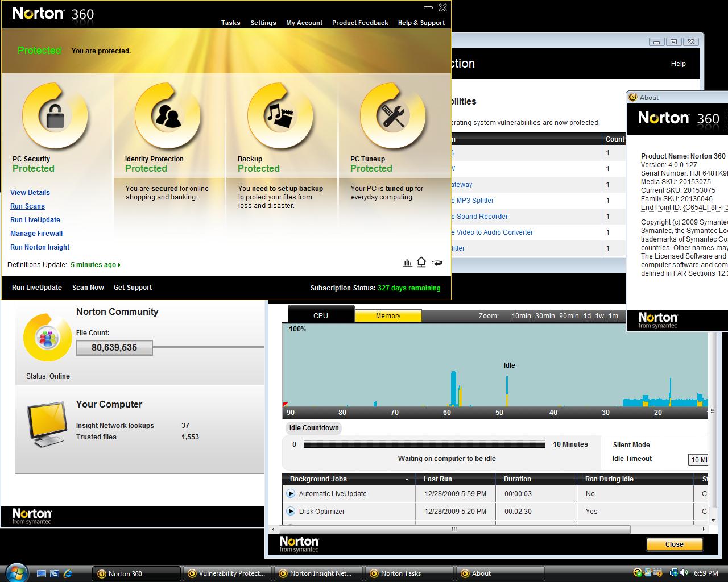Click the volume icon in system tray

(x=685, y=573)
